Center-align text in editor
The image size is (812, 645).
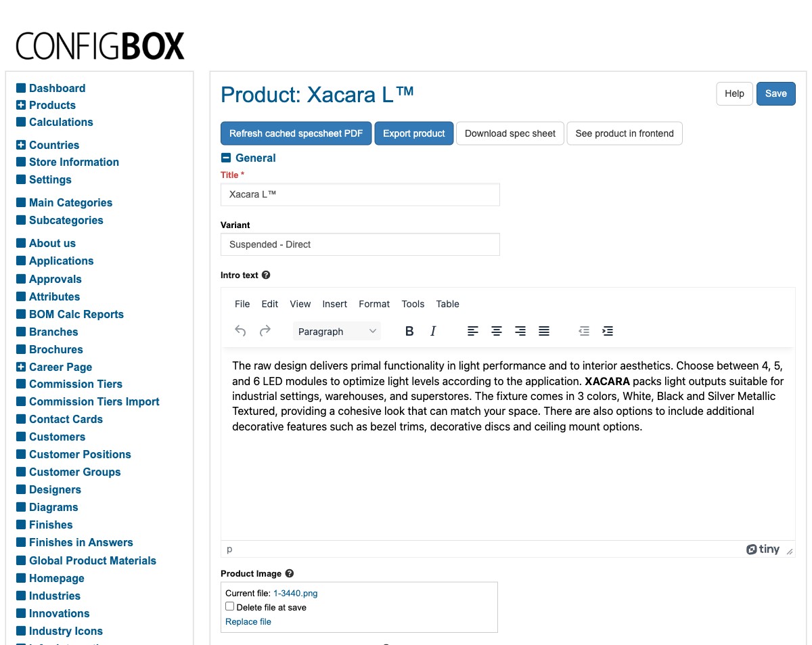coord(497,331)
